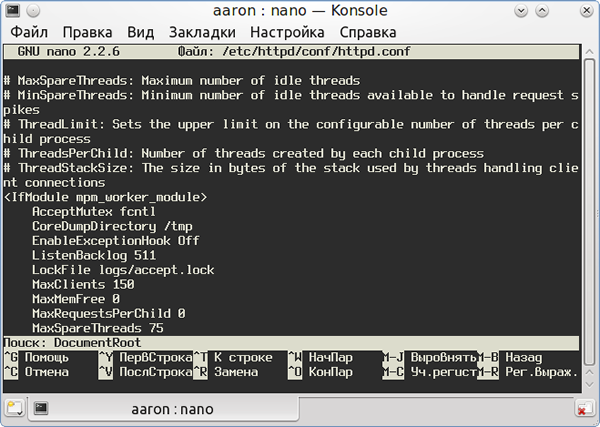This screenshot has height=427, width=600.
Task: Open the new tab icon in Konsole tab bar
Action: point(14,408)
